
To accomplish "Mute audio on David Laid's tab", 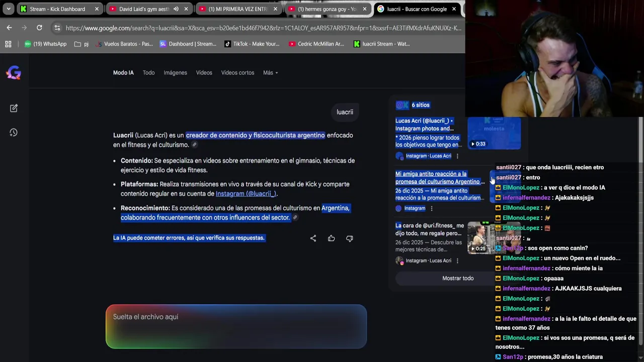I will tap(176, 9).
